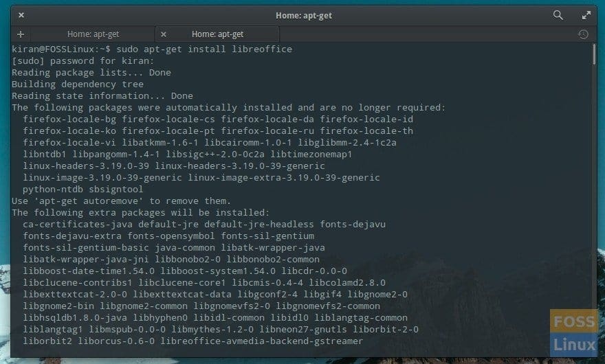Click the '[sudo] password for kiran:' line
Screen dimensions: 605x364
tap(82, 61)
